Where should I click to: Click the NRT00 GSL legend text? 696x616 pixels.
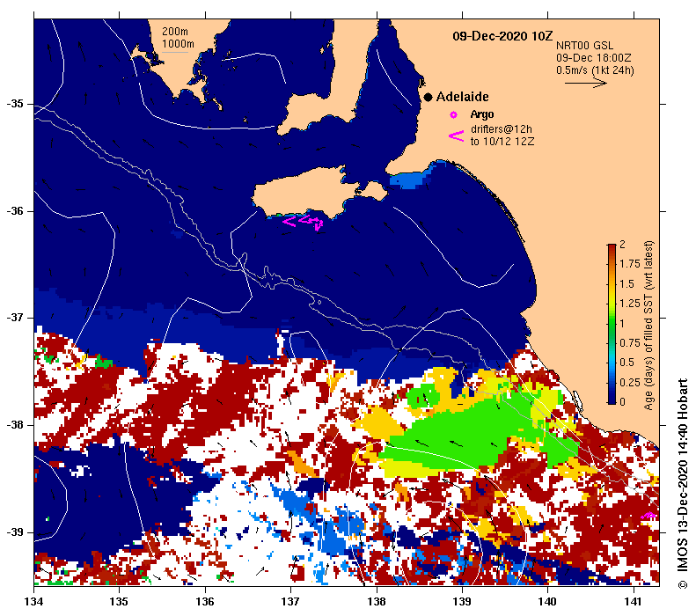click(x=584, y=46)
